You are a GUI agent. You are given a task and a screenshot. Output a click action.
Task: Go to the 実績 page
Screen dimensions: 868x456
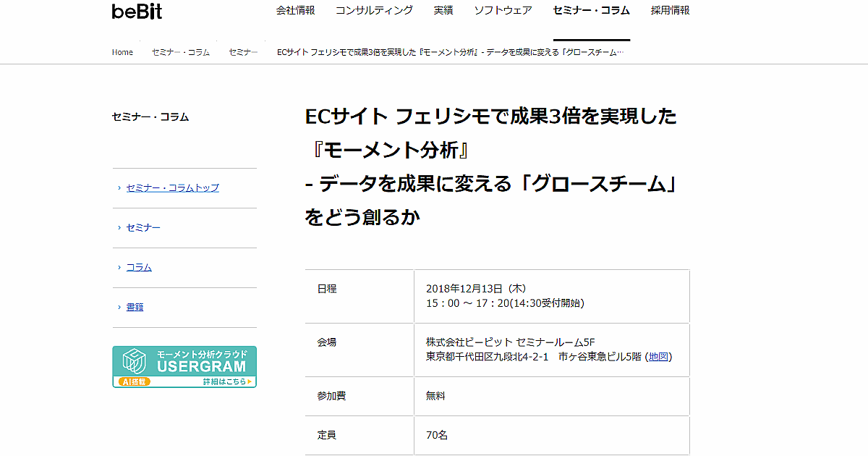coord(443,10)
